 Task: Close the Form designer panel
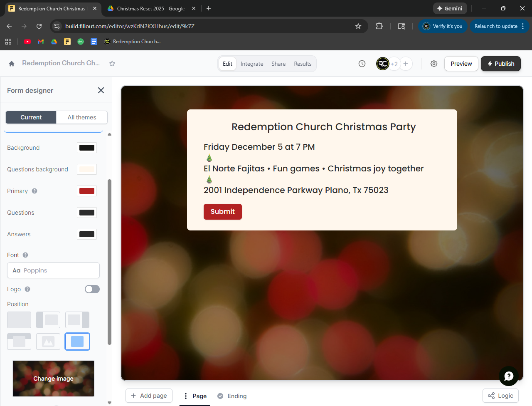(101, 90)
